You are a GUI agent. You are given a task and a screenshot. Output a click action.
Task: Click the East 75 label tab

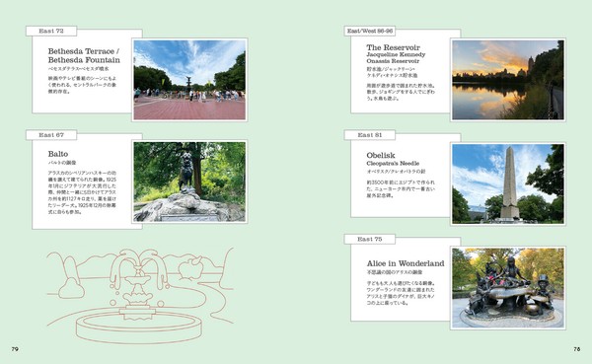pos(370,239)
